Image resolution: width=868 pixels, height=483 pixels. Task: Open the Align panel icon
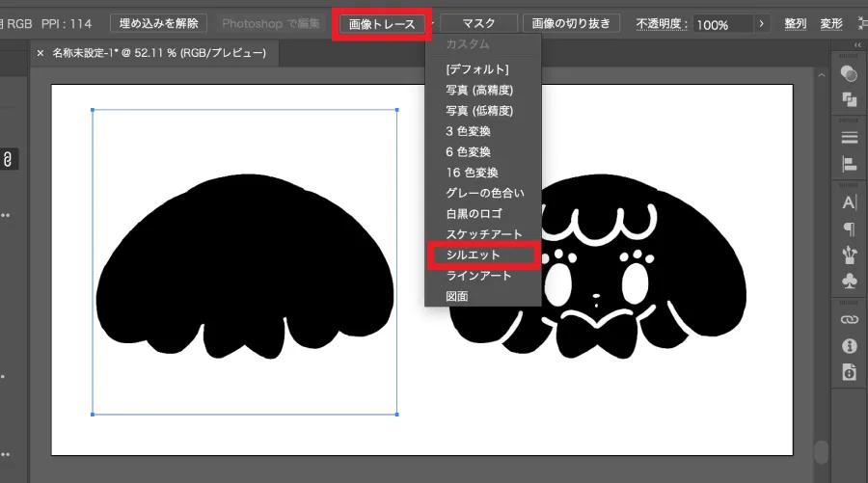click(849, 164)
